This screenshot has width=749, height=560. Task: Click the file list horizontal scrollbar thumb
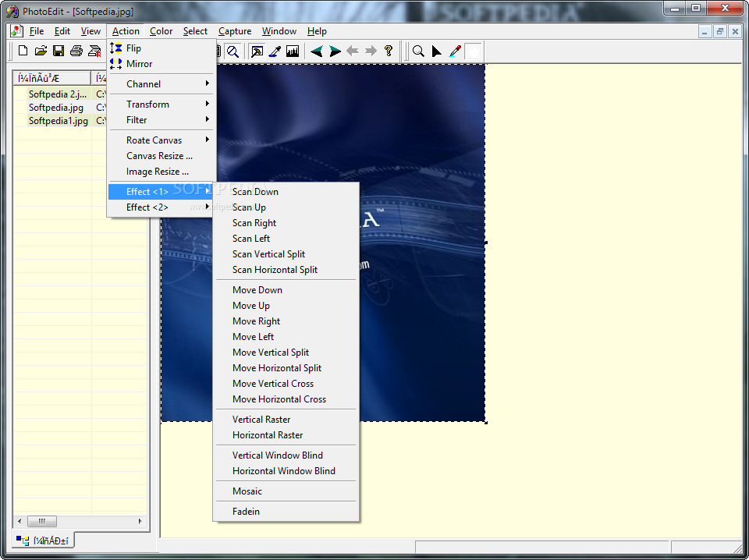(42, 521)
